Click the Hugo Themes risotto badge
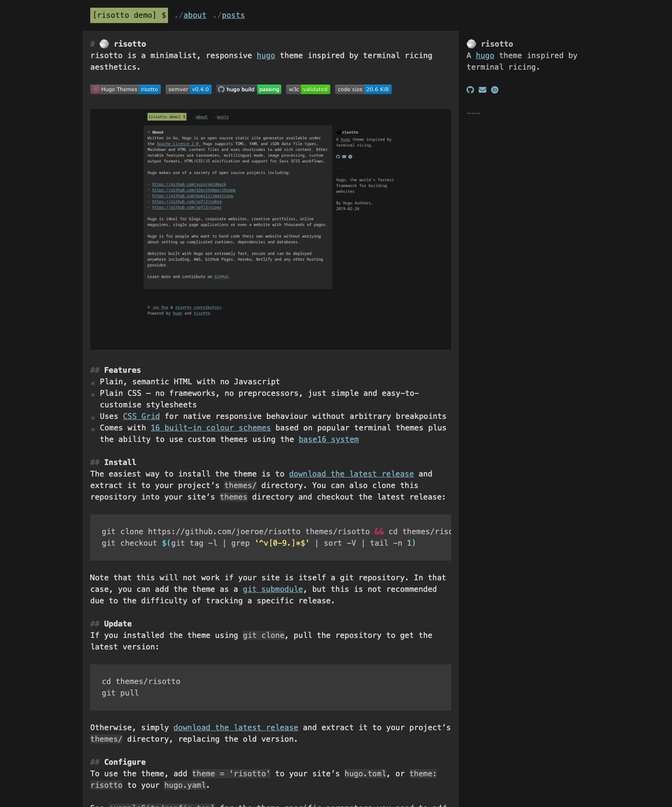The image size is (672, 807). (x=125, y=89)
